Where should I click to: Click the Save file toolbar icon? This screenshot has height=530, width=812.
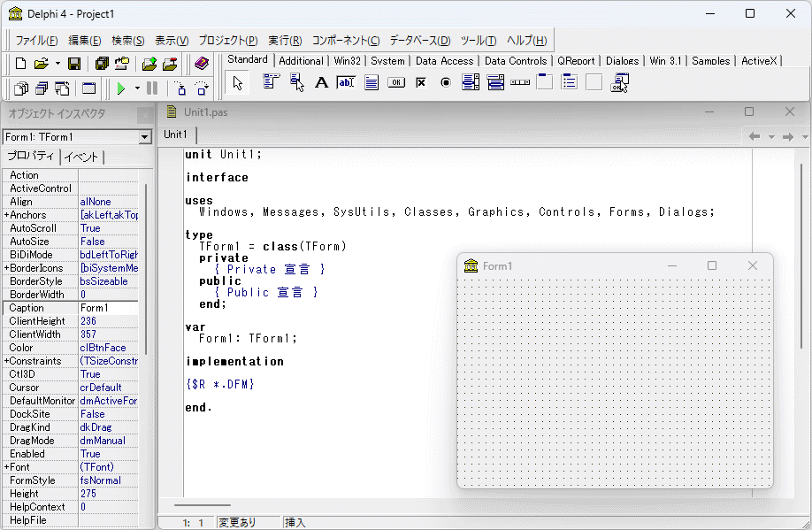pos(75,64)
